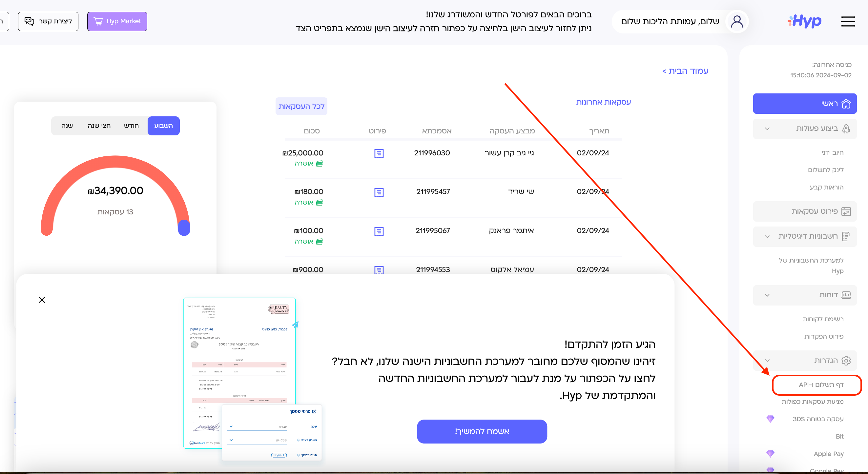The width and height of the screenshot is (868, 474).
Task: Open details receipt icon for transaction 211995457
Action: (x=379, y=192)
